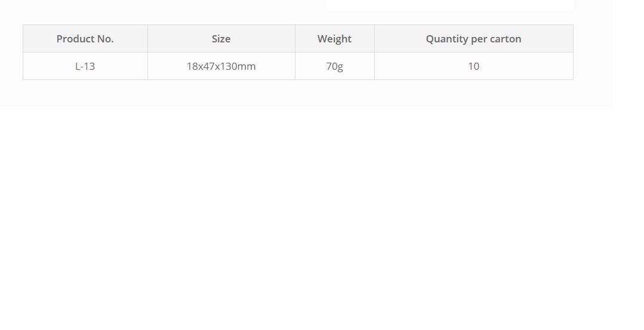Click the "Size" column header

click(x=221, y=39)
